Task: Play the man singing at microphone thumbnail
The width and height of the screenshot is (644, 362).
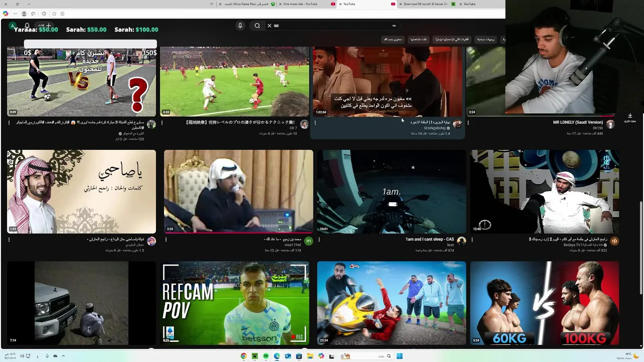Action: (238, 192)
